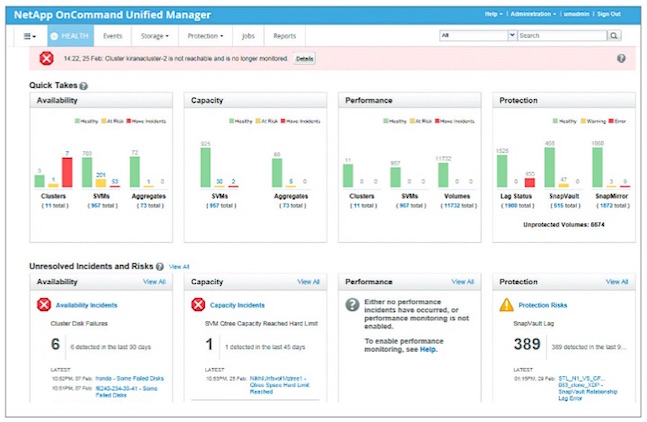Click View All in Performance incidents panel

pyautogui.click(x=463, y=282)
